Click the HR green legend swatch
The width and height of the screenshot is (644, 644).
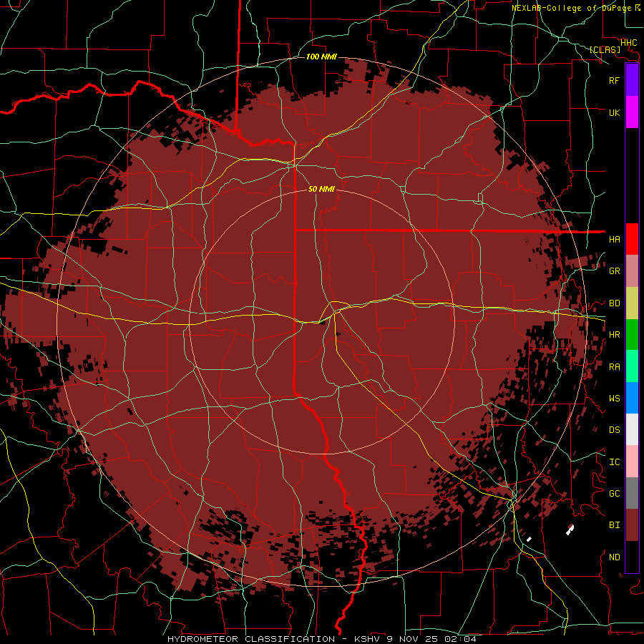[x=632, y=335]
